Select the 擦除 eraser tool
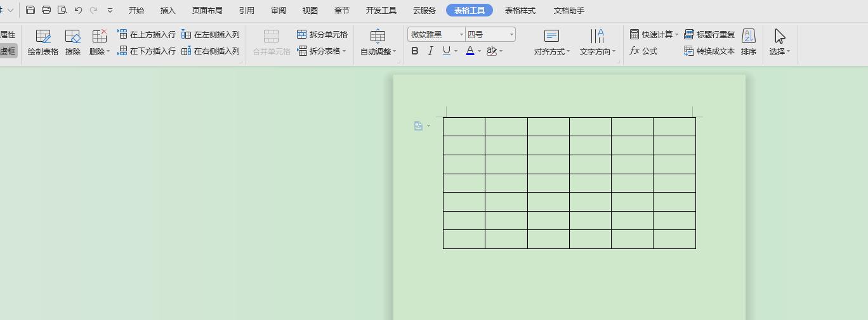This screenshot has height=320, width=868. pos(73,42)
